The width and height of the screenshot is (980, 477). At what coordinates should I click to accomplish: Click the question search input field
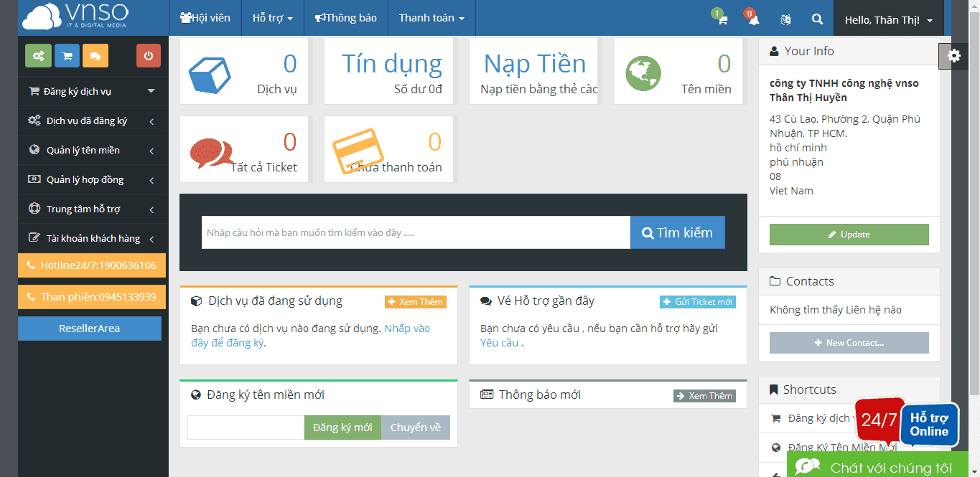416,232
